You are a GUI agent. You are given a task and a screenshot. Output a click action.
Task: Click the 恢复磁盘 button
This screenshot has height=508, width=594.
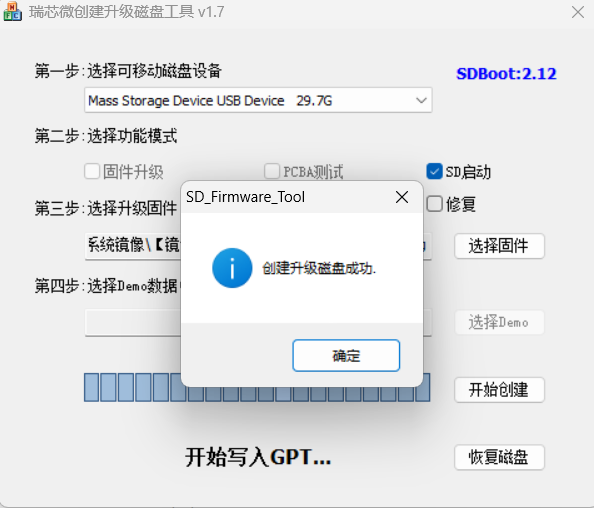(x=499, y=457)
